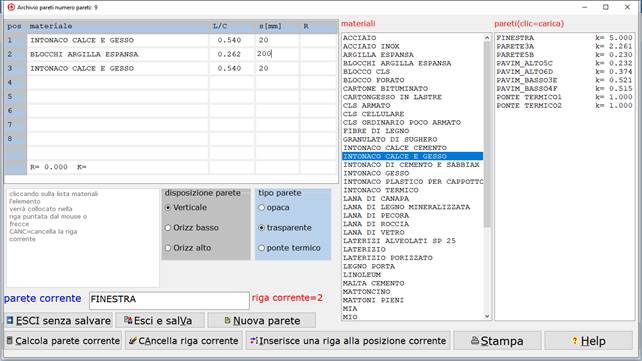Click highlighted INTONACO CALCE E GESSO in list
Viewport: 642px width, 361px height.
click(x=412, y=156)
